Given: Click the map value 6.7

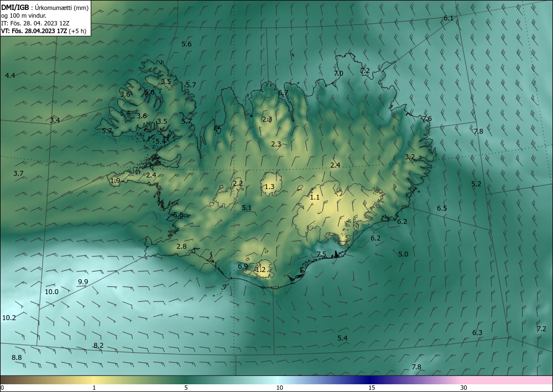Looking at the screenshot, I should click(x=283, y=93).
